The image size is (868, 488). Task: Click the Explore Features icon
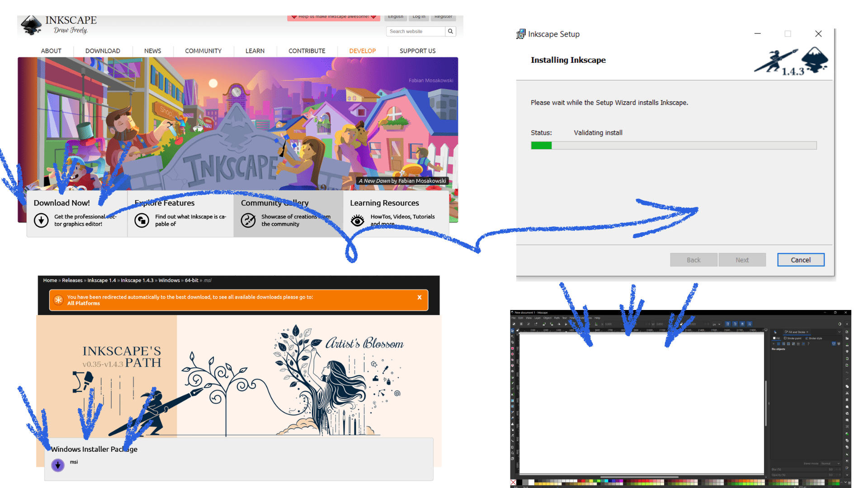(x=142, y=220)
